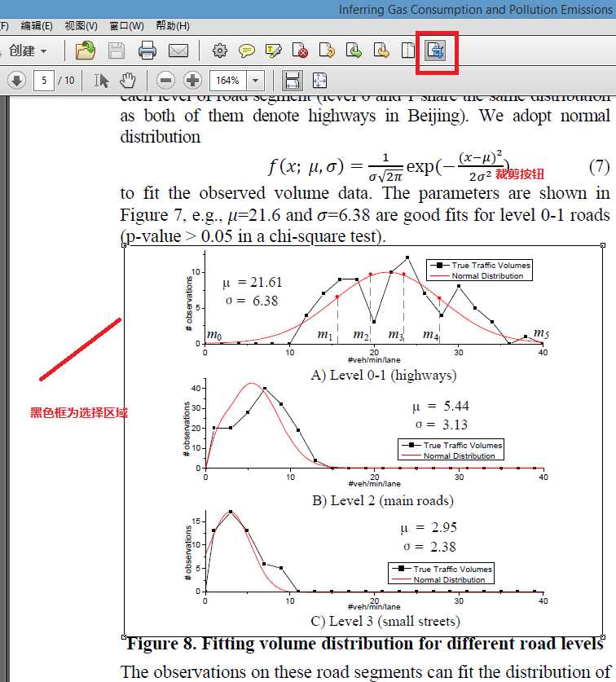Image resolution: width=616 pixels, height=682 pixels.
Task: Click caption 'C) Level 3 (small streets)'
Action: pyautogui.click(x=385, y=621)
